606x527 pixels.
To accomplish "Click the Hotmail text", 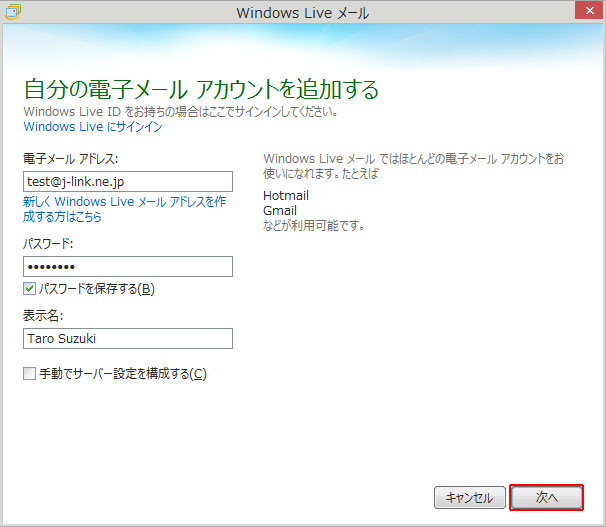I will pyautogui.click(x=286, y=196).
